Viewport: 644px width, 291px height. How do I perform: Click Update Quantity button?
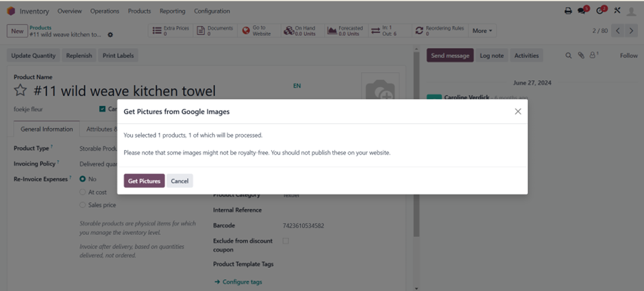[34, 55]
